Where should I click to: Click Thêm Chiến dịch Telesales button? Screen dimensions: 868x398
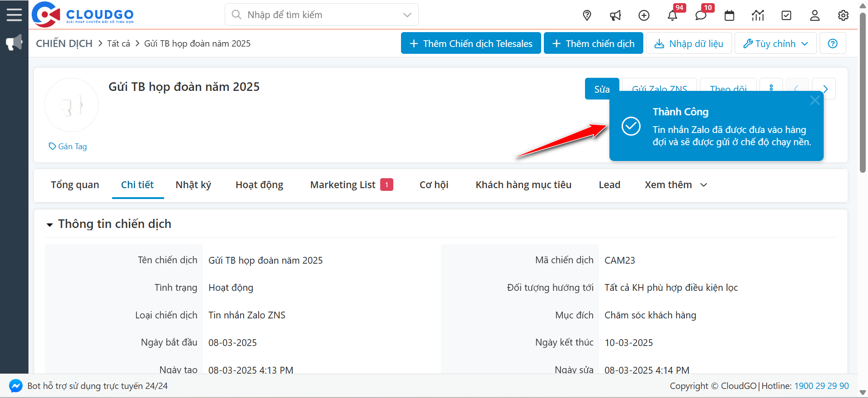(x=471, y=43)
